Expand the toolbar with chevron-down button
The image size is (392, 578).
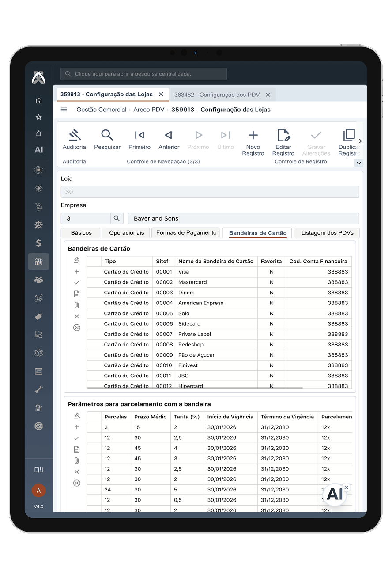358,163
